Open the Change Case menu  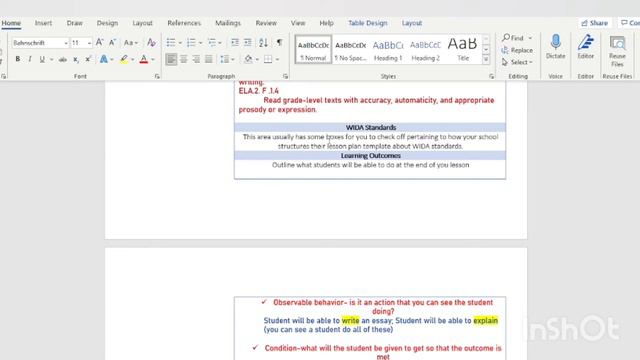pyautogui.click(x=131, y=42)
